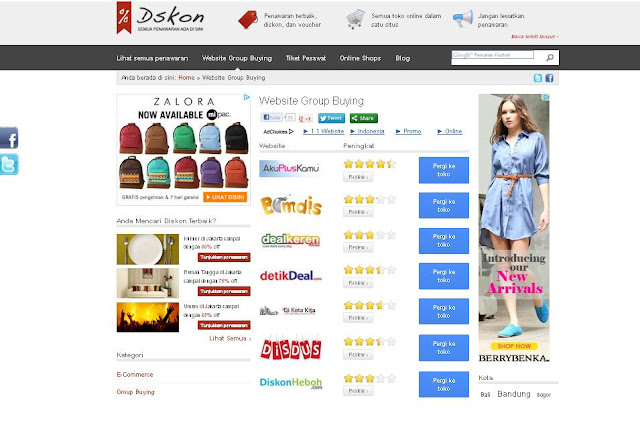640x429 pixels.
Task: Click the Promo ad link
Action: pos(409,131)
